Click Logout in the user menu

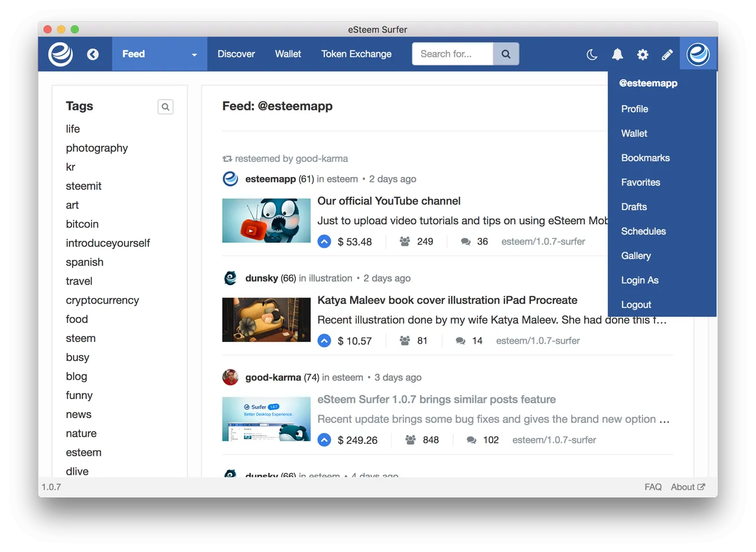click(x=636, y=305)
